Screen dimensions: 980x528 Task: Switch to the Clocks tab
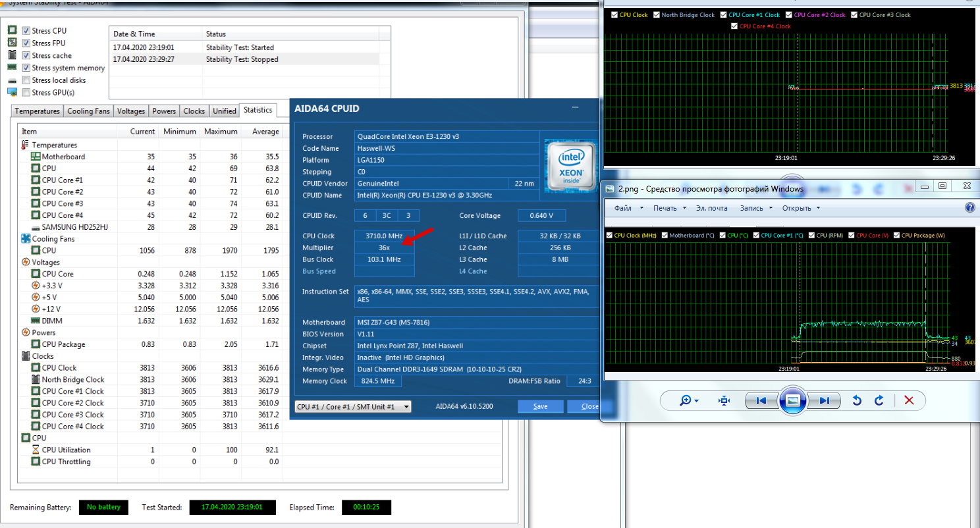click(x=194, y=111)
